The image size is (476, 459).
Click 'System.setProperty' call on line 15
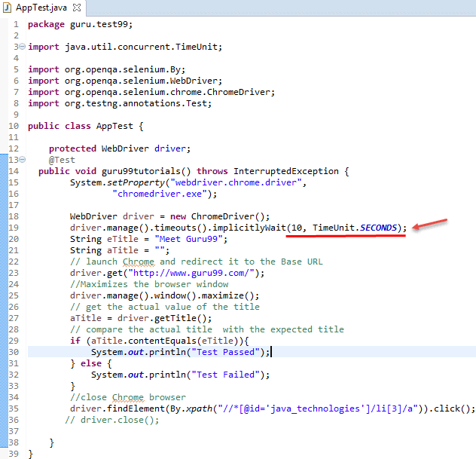point(117,182)
